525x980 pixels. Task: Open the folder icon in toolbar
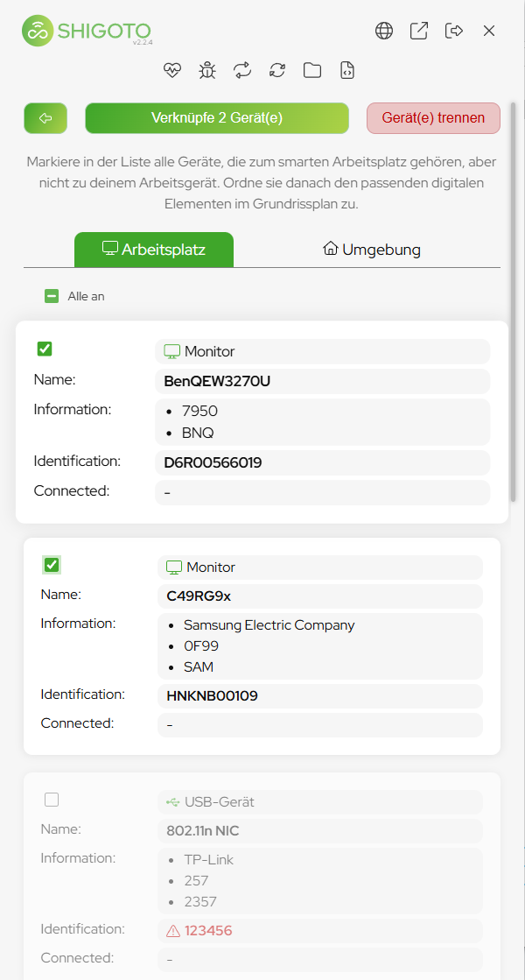312,70
